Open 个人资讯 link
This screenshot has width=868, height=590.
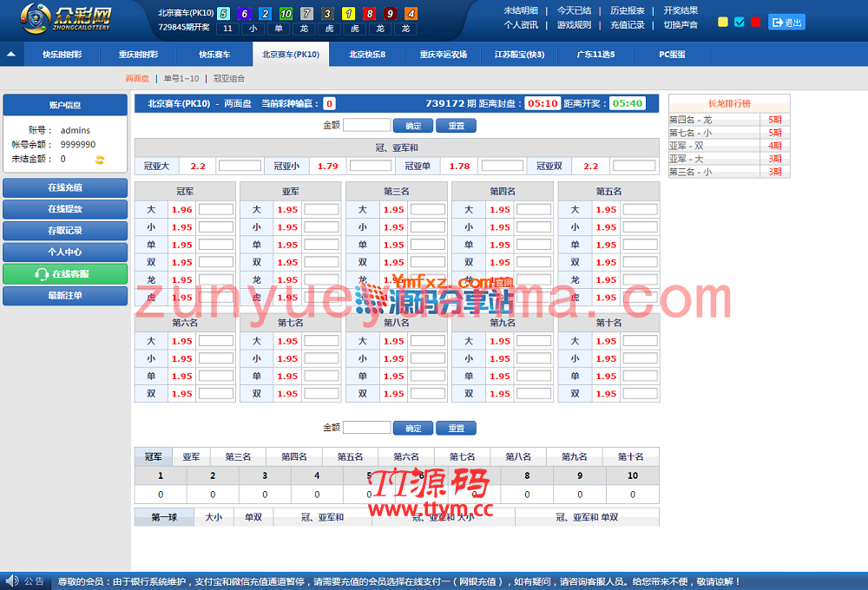[520, 25]
